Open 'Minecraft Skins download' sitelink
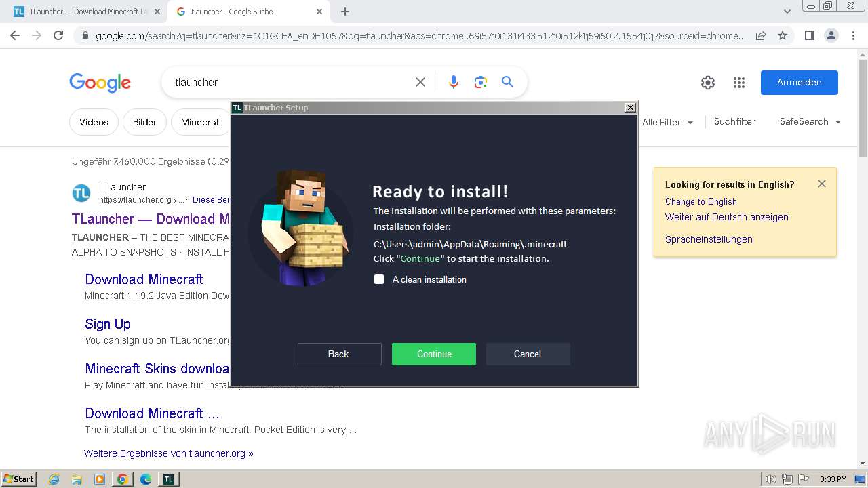Image resolution: width=868 pixels, height=488 pixels. [157, 369]
